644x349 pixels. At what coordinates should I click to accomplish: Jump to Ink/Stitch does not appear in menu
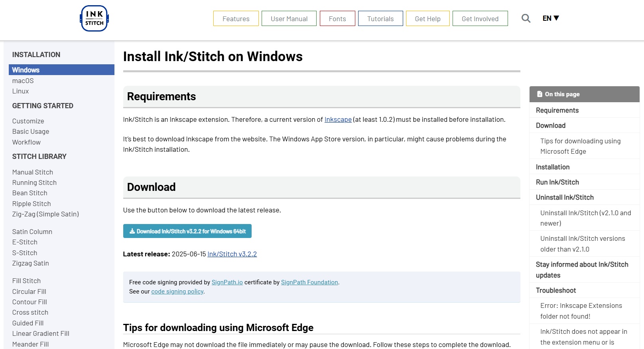pos(584,337)
